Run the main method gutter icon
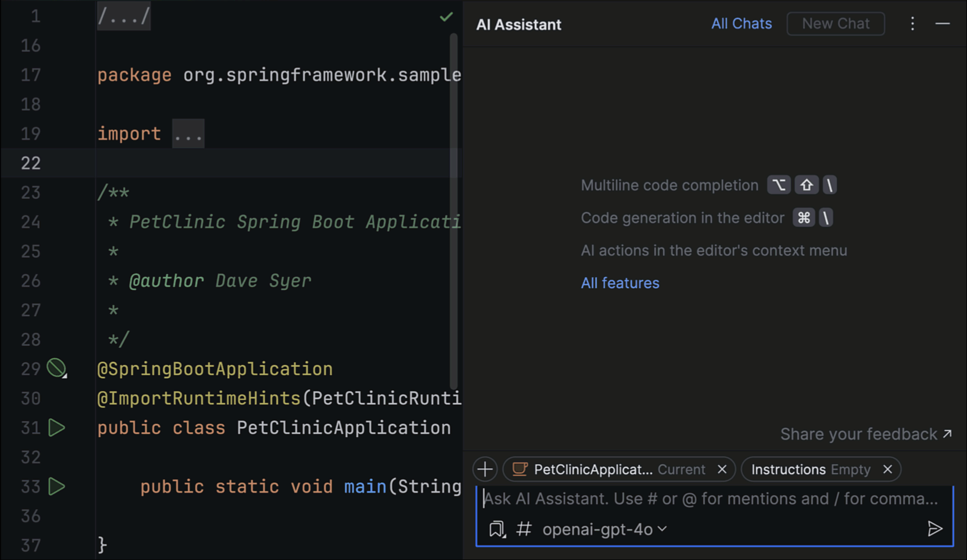Viewport: 967px width, 560px height. click(56, 487)
